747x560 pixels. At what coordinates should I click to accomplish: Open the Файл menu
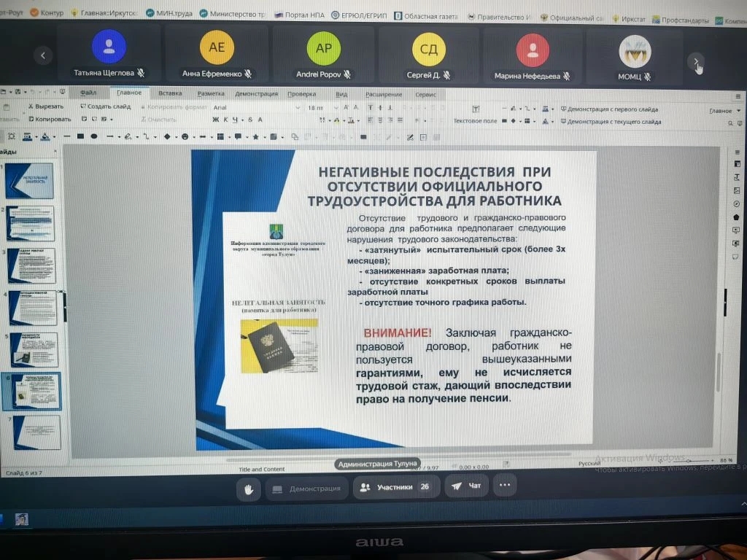pos(88,93)
